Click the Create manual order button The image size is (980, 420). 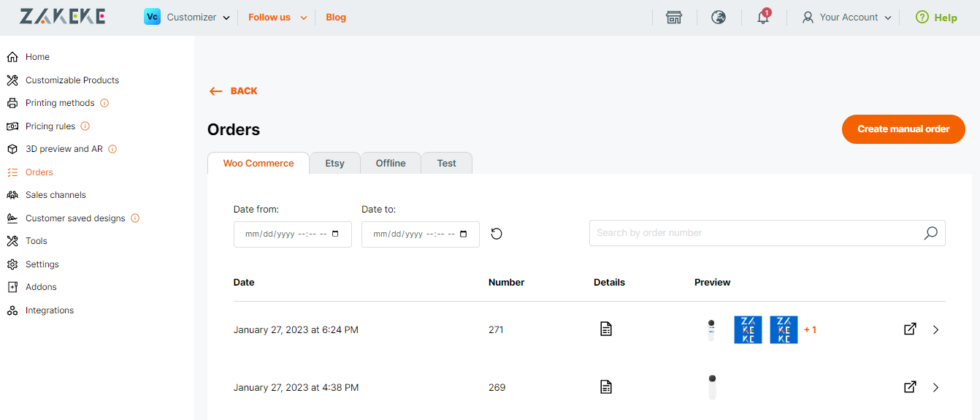[x=903, y=129]
